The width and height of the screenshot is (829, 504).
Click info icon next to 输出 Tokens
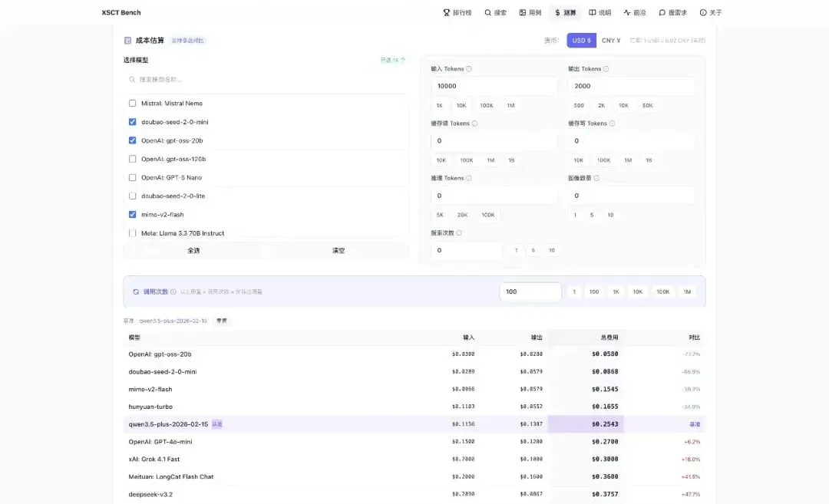[606, 69]
